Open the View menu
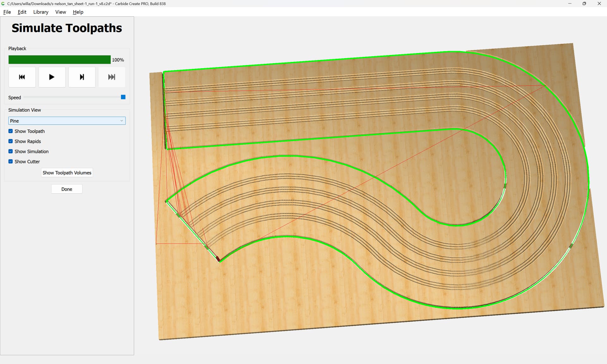The width and height of the screenshot is (607, 364). pyautogui.click(x=60, y=12)
